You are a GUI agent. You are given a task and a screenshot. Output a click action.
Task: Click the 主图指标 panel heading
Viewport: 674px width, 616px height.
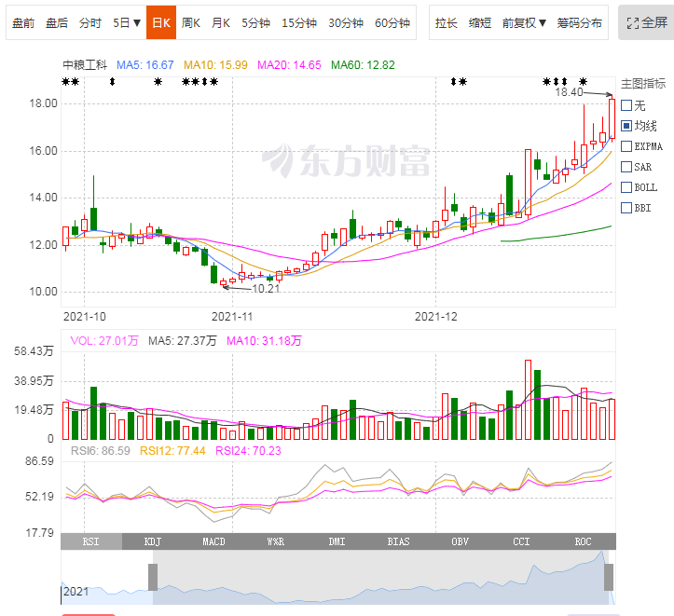[643, 83]
